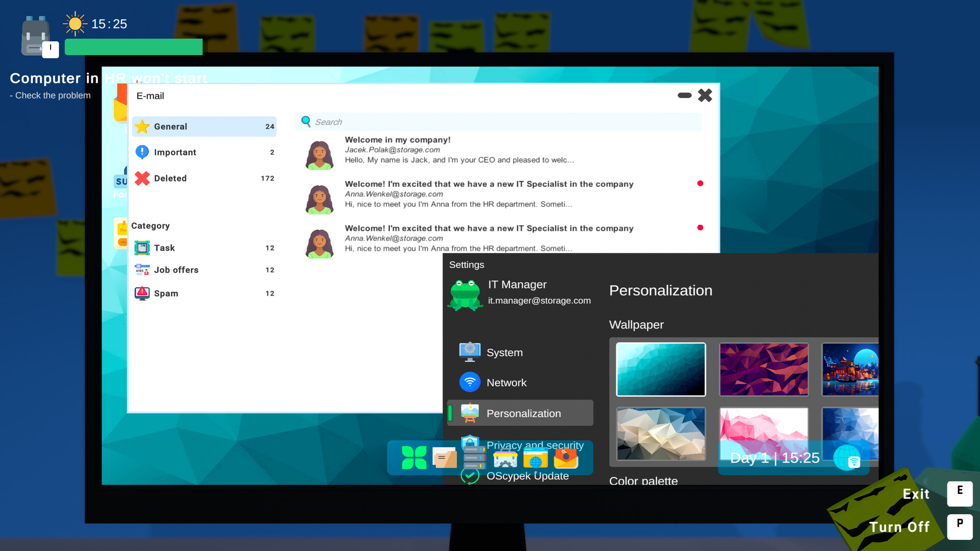Open the green clover start menu icon
The height and width of the screenshot is (551, 980).
coord(414,458)
